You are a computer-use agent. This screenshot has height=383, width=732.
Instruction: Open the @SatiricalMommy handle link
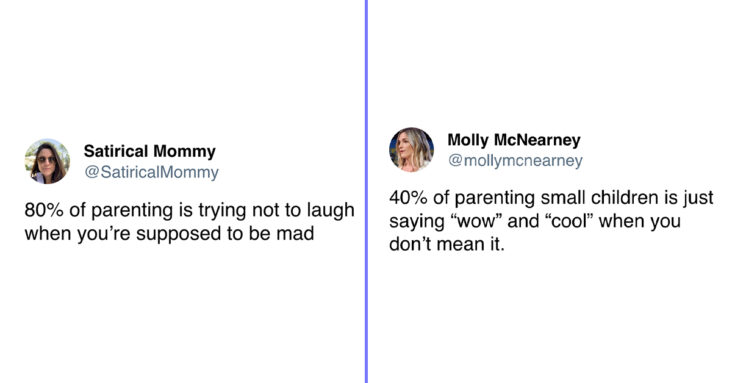(151, 172)
